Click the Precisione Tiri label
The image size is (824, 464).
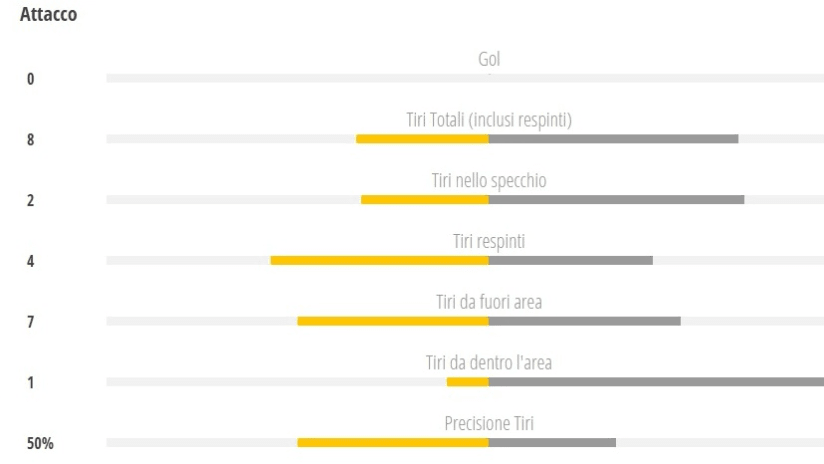point(489,424)
